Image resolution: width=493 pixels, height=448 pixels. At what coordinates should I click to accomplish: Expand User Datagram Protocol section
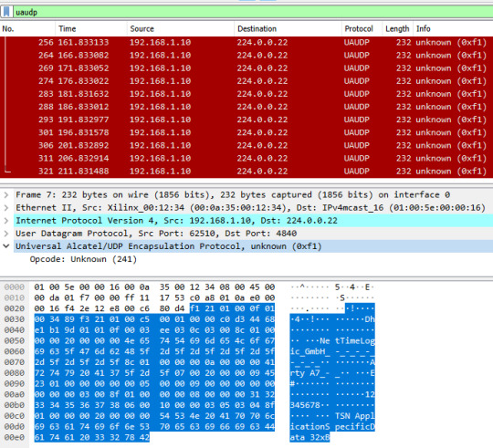pos(6,234)
